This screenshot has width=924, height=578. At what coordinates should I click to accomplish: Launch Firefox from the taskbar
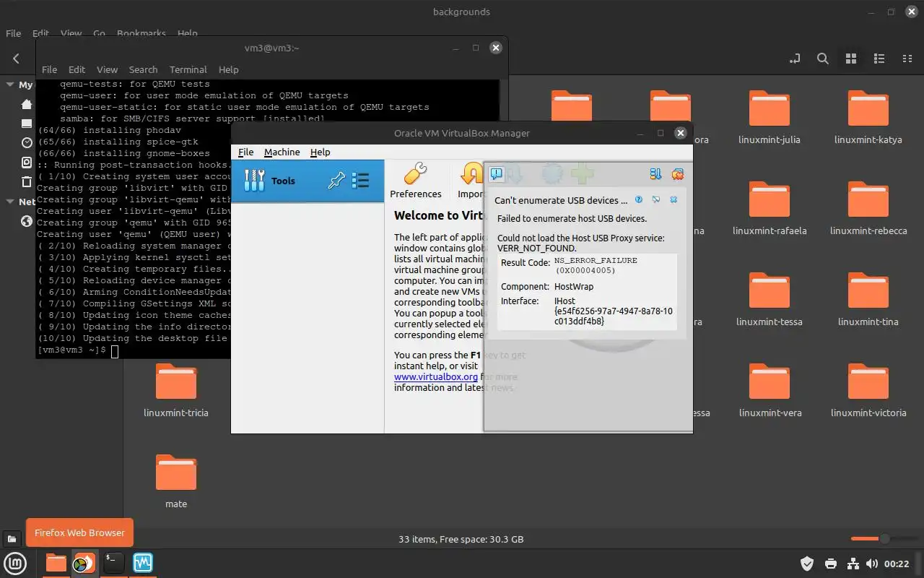click(x=84, y=563)
